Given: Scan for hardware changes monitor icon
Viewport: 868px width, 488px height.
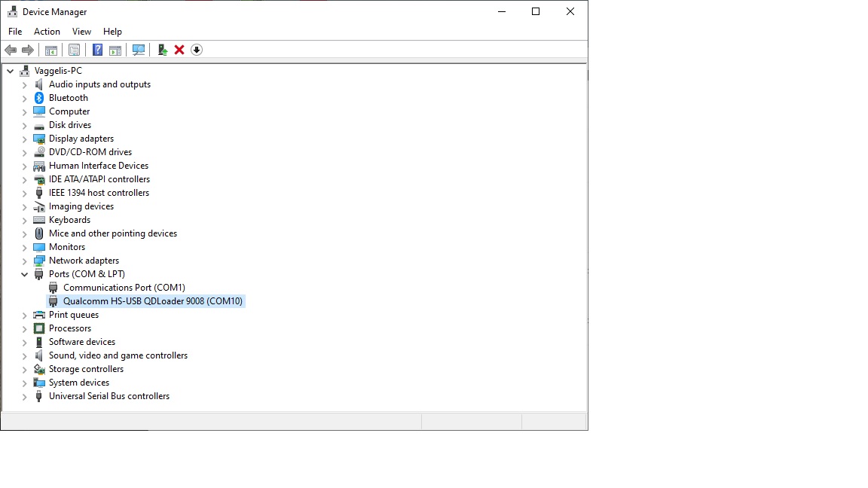Looking at the screenshot, I should click(x=139, y=50).
